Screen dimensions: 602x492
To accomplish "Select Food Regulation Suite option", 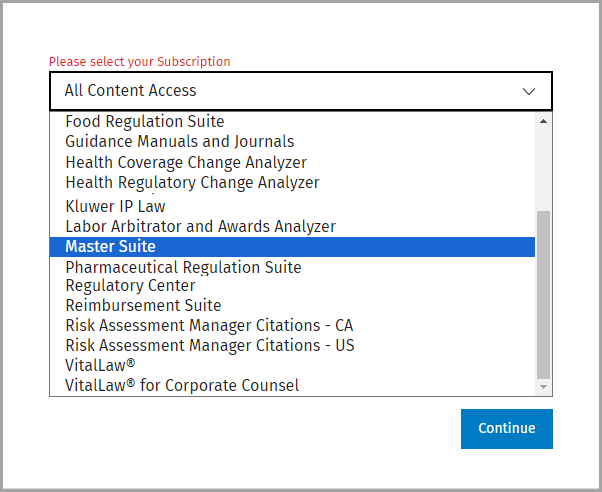I will pos(292,121).
